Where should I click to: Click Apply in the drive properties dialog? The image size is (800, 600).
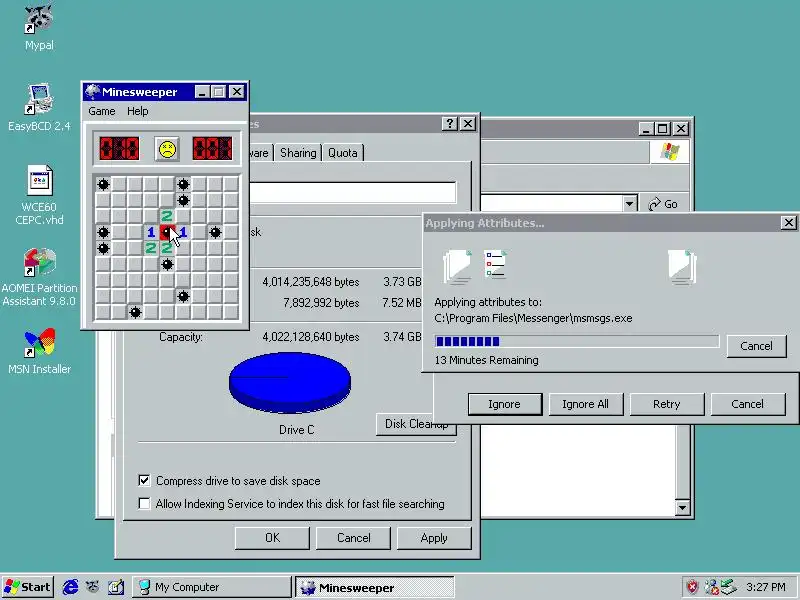(x=434, y=538)
